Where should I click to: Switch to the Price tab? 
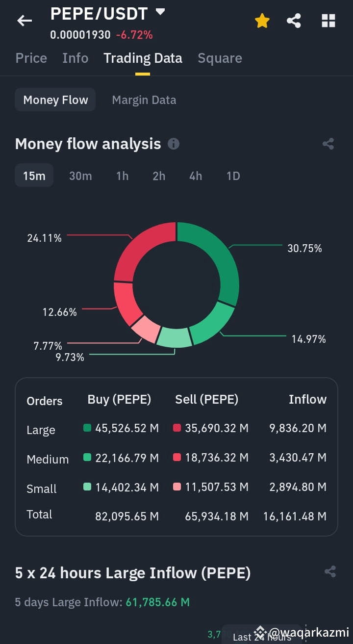click(x=31, y=58)
